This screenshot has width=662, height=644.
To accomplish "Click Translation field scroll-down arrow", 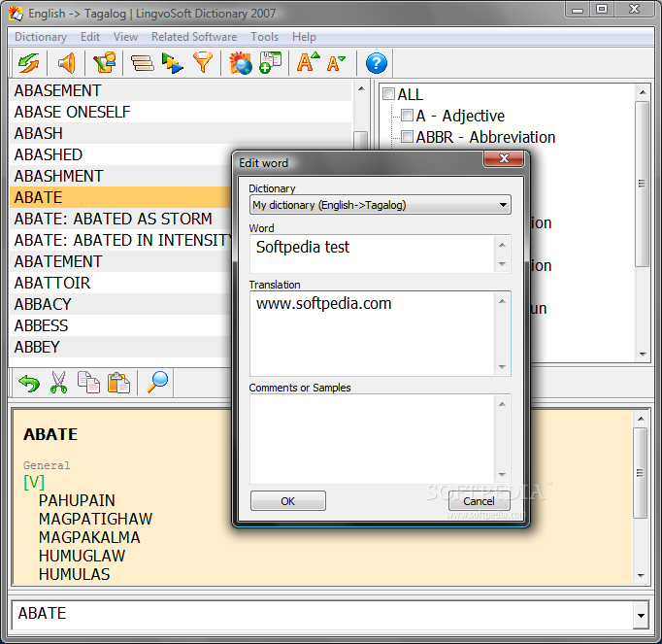I will 503,367.
